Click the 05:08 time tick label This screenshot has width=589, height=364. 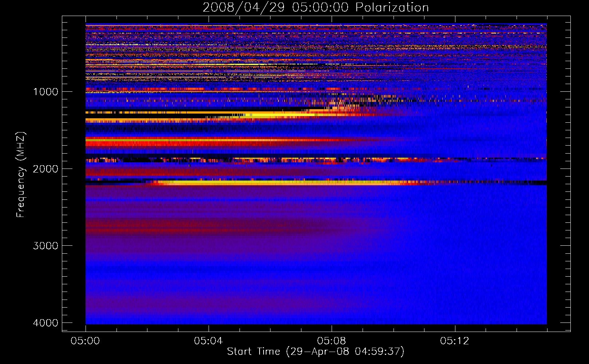pyautogui.click(x=331, y=341)
